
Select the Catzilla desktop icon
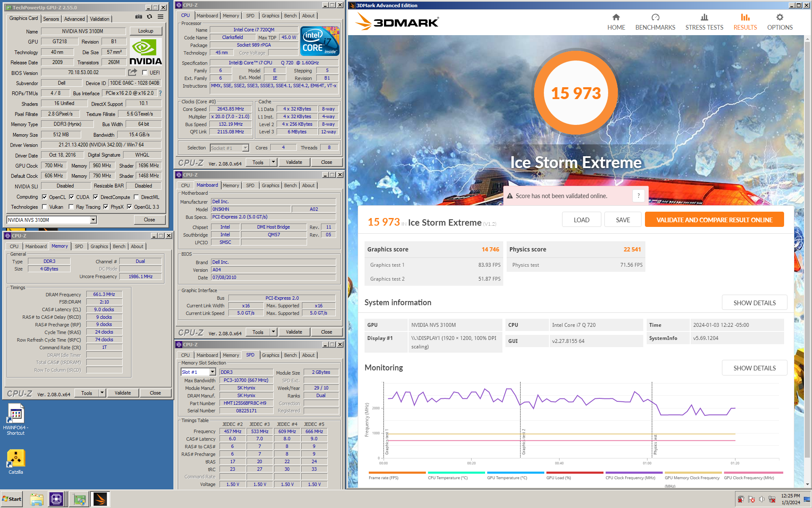click(16, 461)
